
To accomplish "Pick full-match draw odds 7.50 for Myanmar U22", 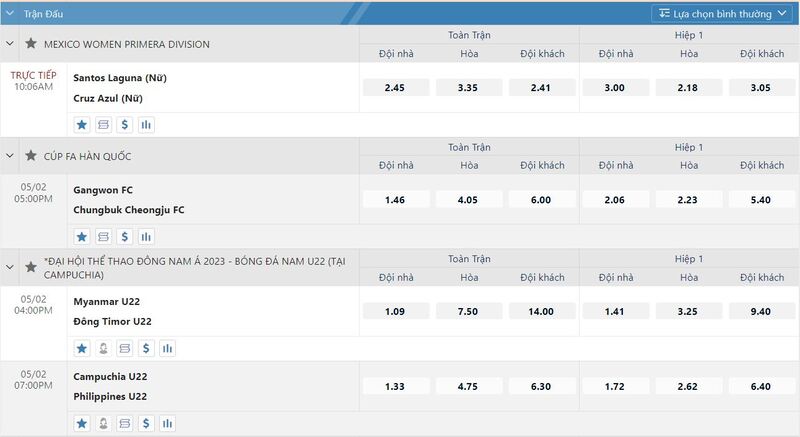I will (468, 312).
